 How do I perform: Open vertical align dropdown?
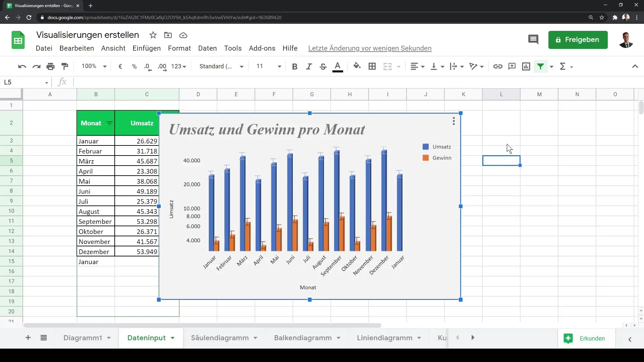(x=437, y=66)
